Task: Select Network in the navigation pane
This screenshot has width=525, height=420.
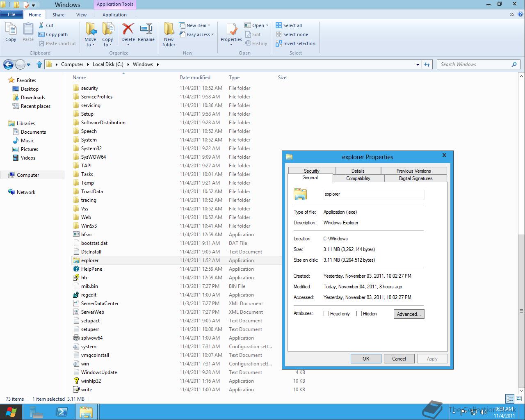Action: (x=26, y=192)
